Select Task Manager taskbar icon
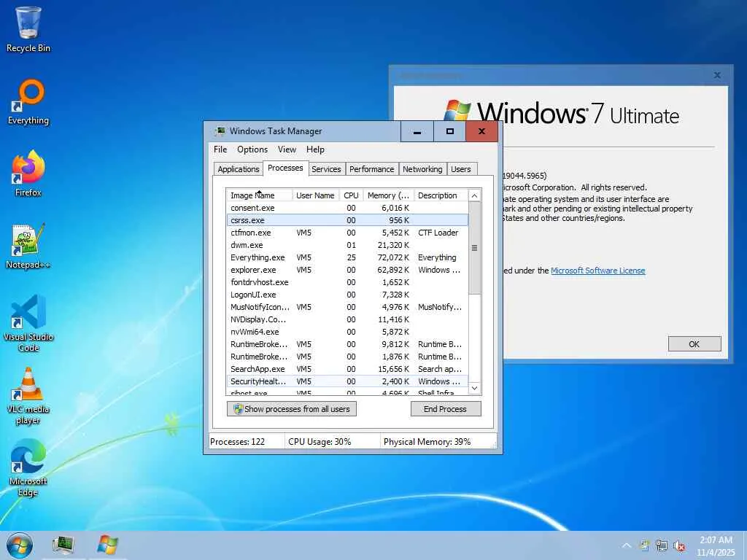 tap(63, 545)
